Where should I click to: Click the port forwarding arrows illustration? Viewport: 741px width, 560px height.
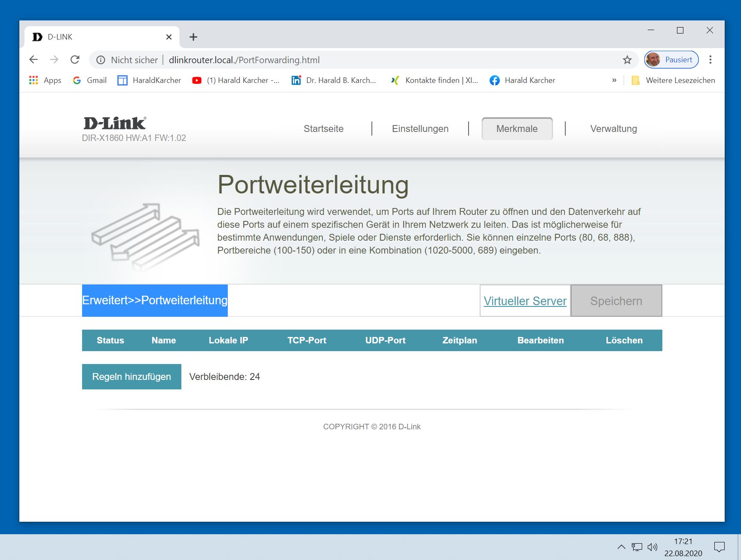coord(145,237)
